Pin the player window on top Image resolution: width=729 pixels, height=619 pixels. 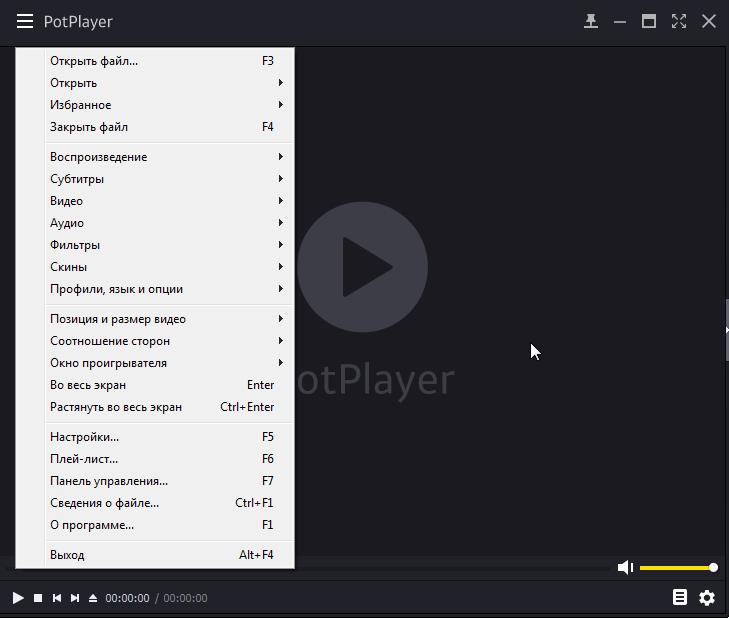590,21
